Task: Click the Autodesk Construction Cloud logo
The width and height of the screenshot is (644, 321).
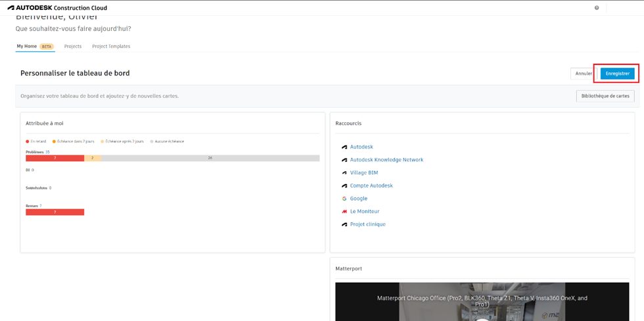Action: 57,8
